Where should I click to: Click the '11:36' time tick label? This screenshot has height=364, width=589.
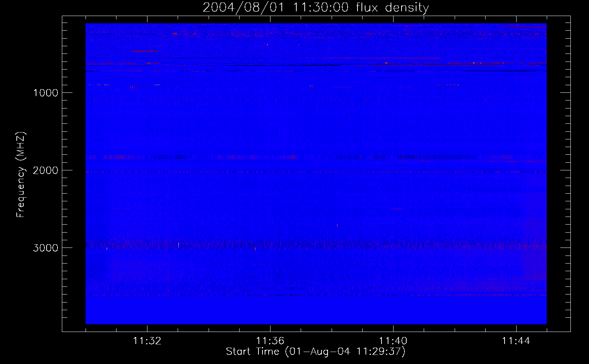pyautogui.click(x=270, y=341)
